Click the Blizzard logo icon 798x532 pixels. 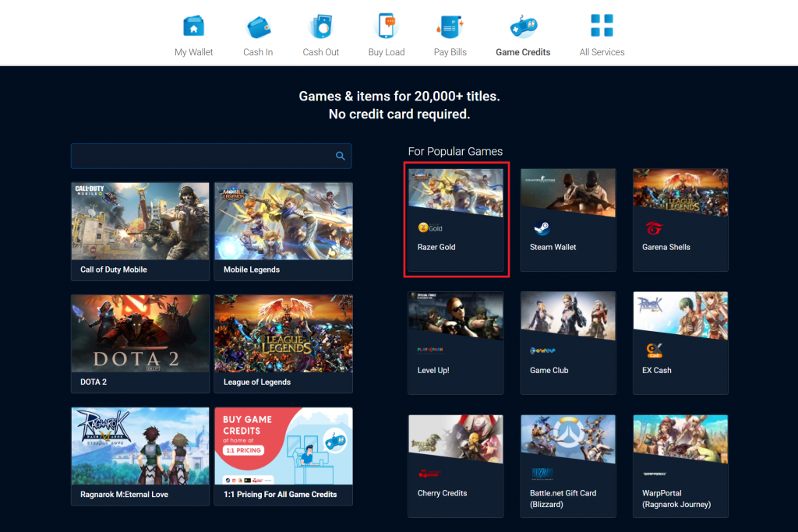click(x=542, y=474)
